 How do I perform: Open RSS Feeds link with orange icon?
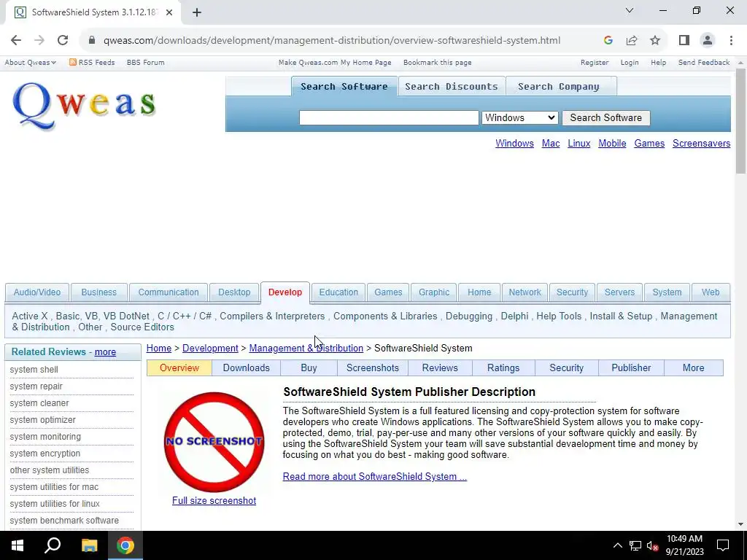(x=92, y=63)
